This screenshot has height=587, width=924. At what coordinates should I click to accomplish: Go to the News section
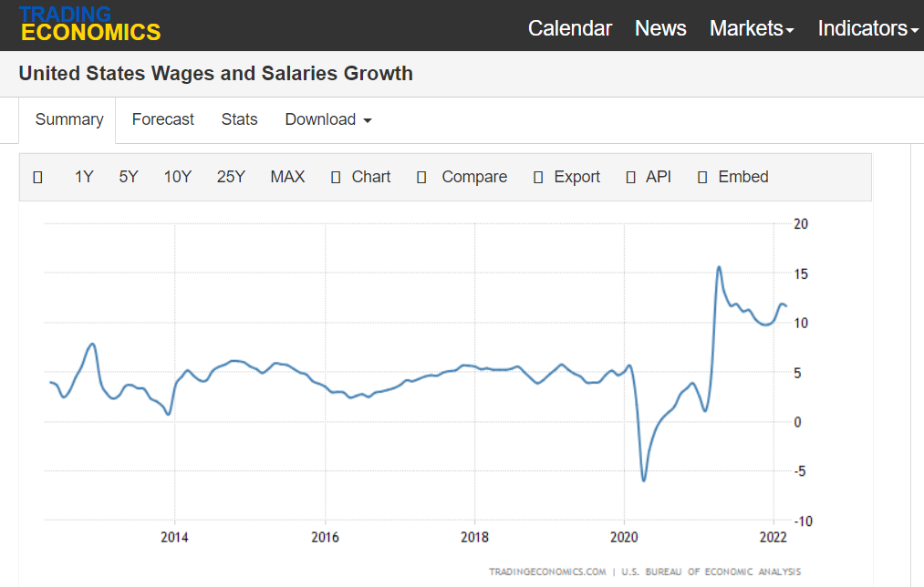[660, 28]
